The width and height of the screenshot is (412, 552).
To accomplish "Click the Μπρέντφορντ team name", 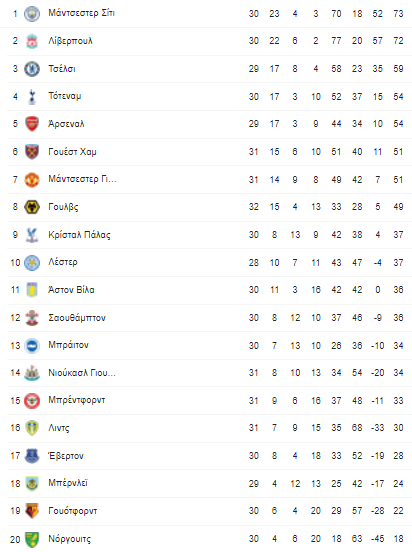I will tap(76, 400).
